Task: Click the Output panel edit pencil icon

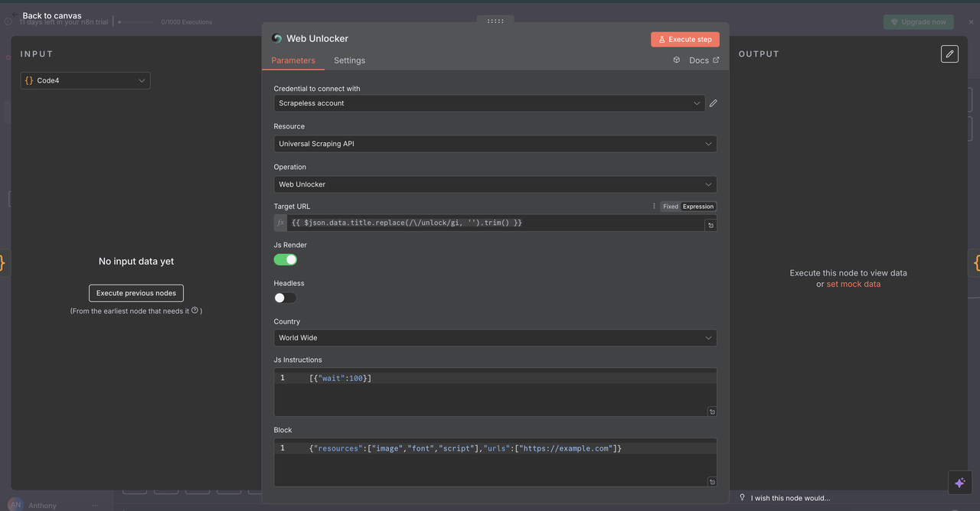Action: click(949, 54)
